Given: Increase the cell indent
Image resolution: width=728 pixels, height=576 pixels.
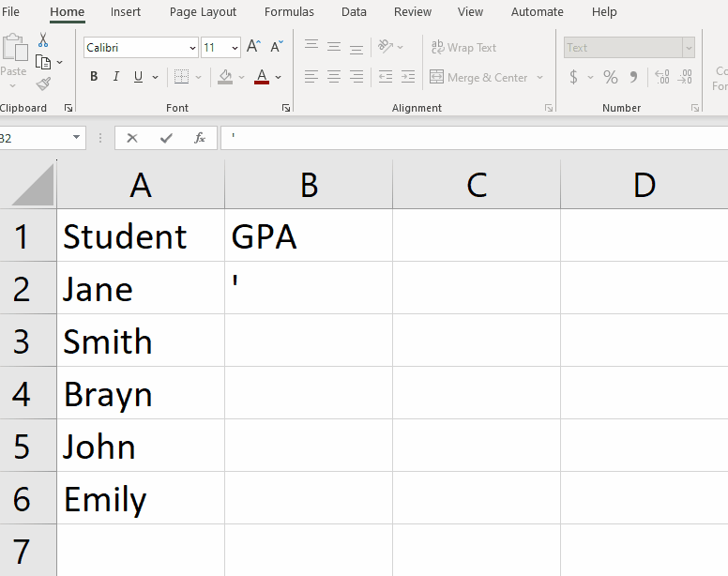Looking at the screenshot, I should [408, 77].
